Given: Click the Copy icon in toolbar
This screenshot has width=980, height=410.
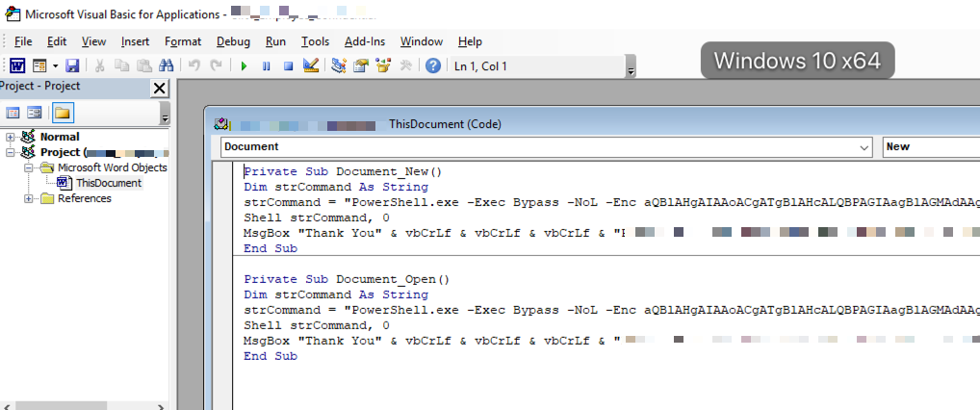Looking at the screenshot, I should (122, 65).
